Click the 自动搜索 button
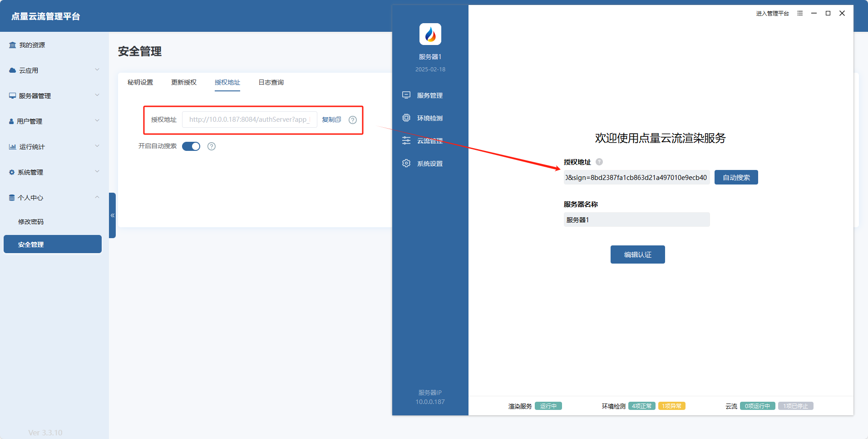The height and width of the screenshot is (439, 868). [736, 177]
